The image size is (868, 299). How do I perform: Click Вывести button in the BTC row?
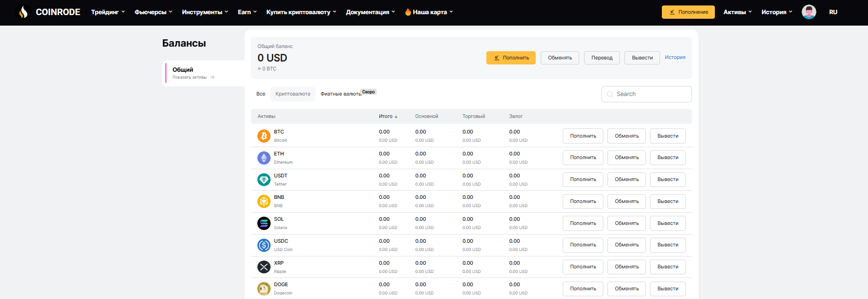click(667, 136)
